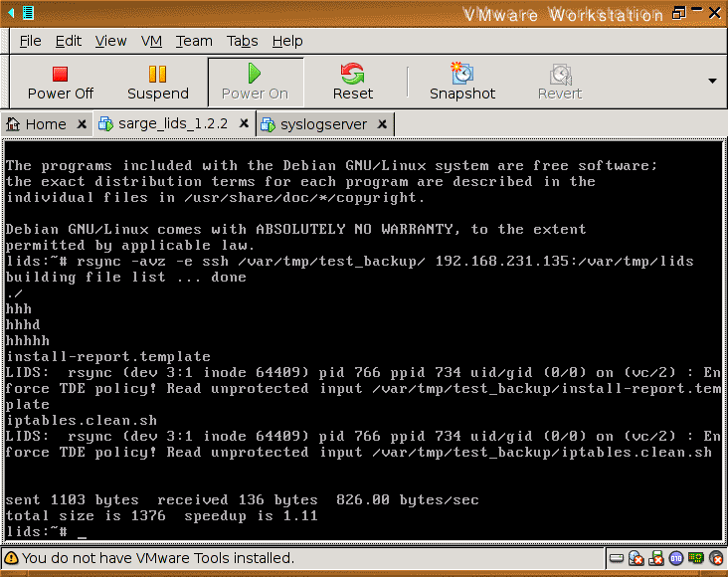Click the Revert toolbar button

tap(560, 83)
